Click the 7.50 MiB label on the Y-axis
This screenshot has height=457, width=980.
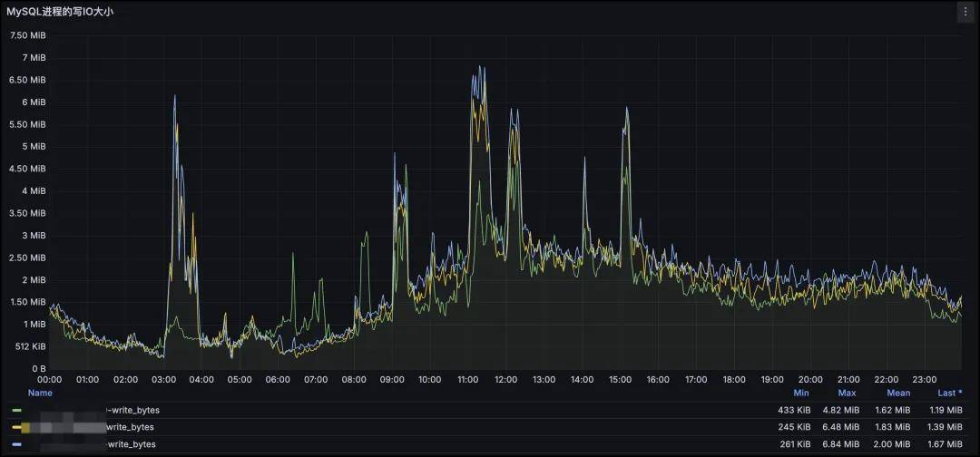pyautogui.click(x=27, y=35)
